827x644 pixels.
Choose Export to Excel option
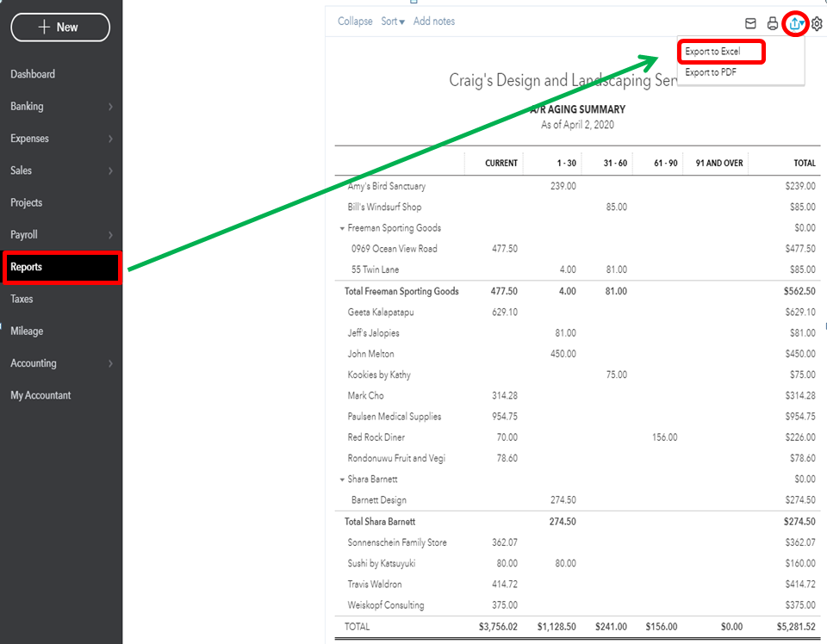712,52
